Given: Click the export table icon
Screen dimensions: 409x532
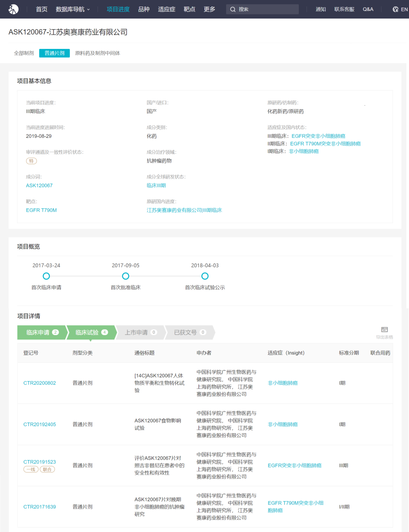Looking at the screenshot, I should [384, 329].
